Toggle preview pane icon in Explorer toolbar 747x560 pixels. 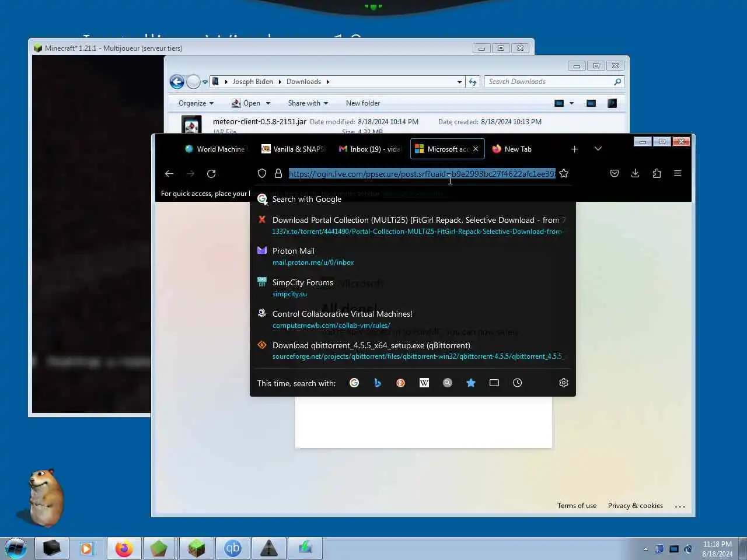pyautogui.click(x=591, y=103)
